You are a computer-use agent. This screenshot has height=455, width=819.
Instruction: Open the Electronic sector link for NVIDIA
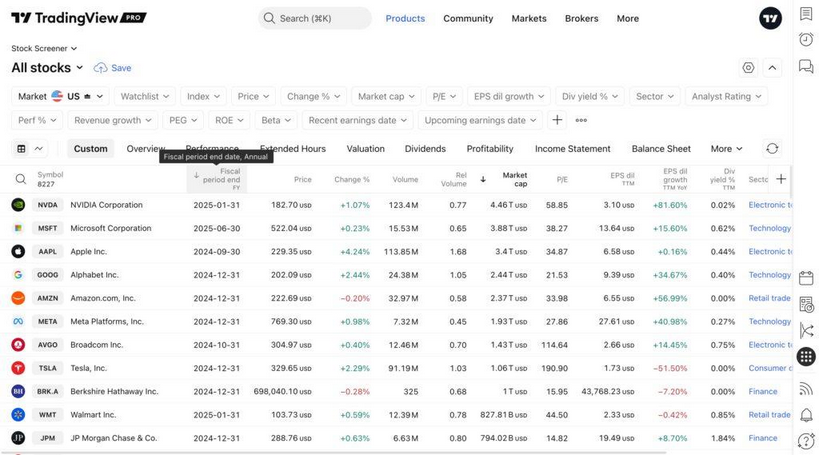point(769,205)
